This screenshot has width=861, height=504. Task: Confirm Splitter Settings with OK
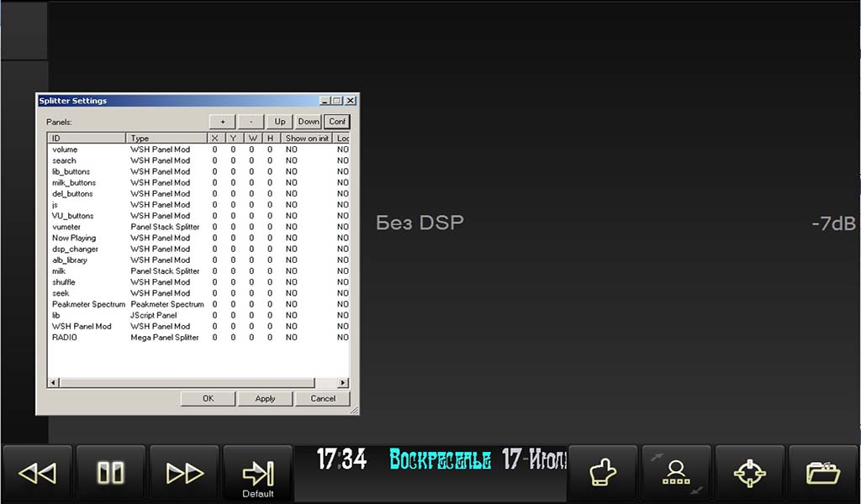click(208, 398)
